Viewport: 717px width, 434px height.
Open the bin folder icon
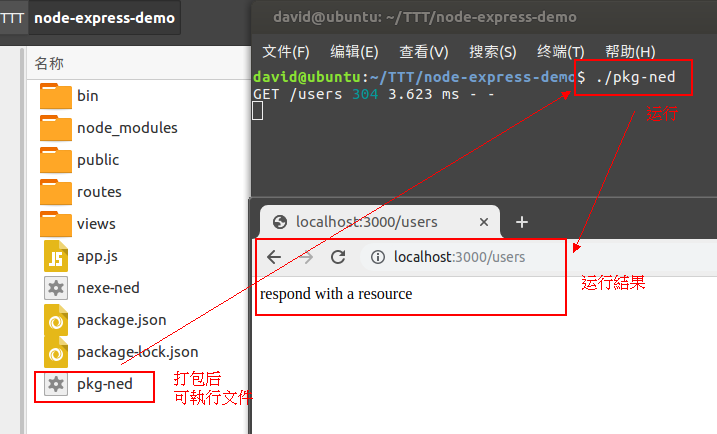point(56,96)
